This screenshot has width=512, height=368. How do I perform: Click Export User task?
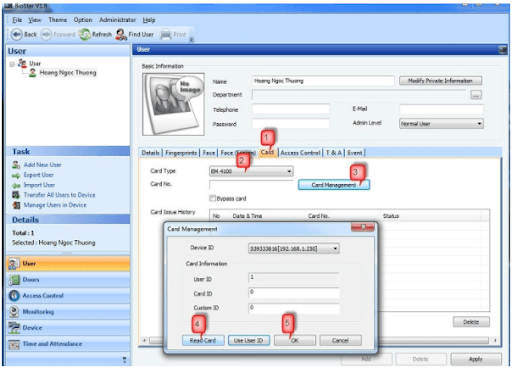[x=38, y=175]
